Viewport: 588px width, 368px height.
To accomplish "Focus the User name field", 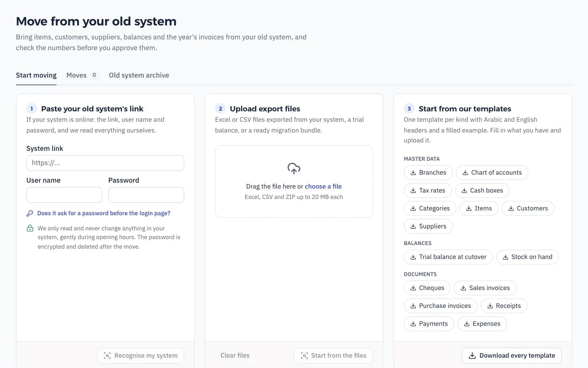I will click(64, 195).
